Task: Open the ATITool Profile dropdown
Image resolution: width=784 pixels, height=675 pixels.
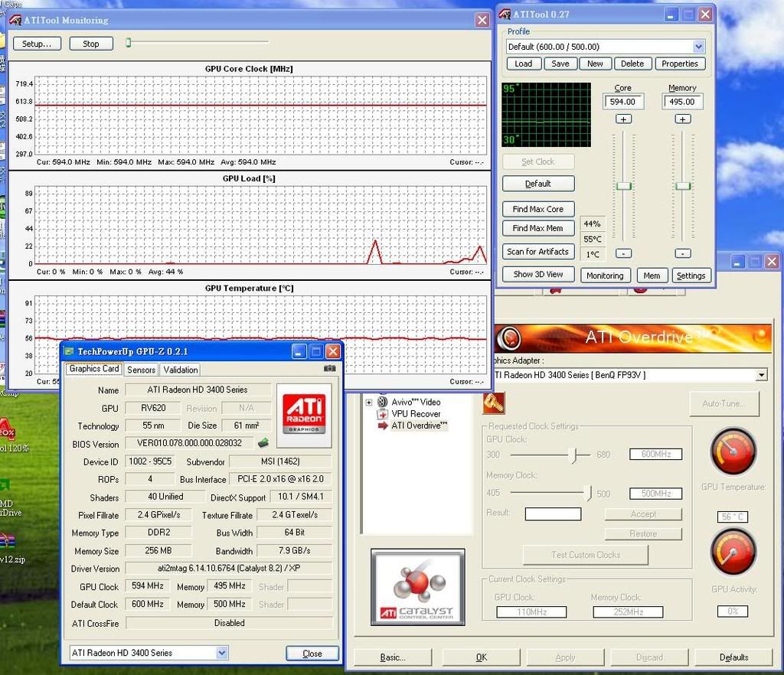Action: 698,47
